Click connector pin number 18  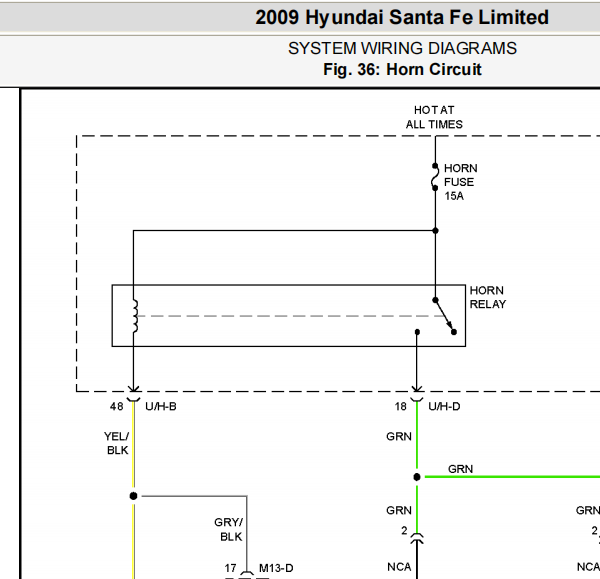click(x=400, y=406)
